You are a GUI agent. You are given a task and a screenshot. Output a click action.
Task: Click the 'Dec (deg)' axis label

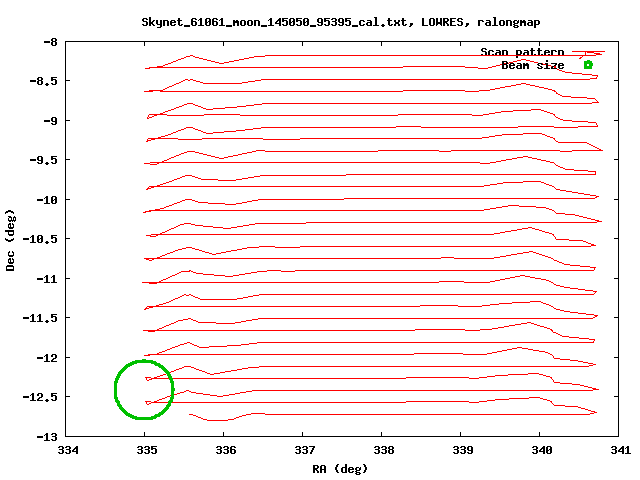coord(10,240)
